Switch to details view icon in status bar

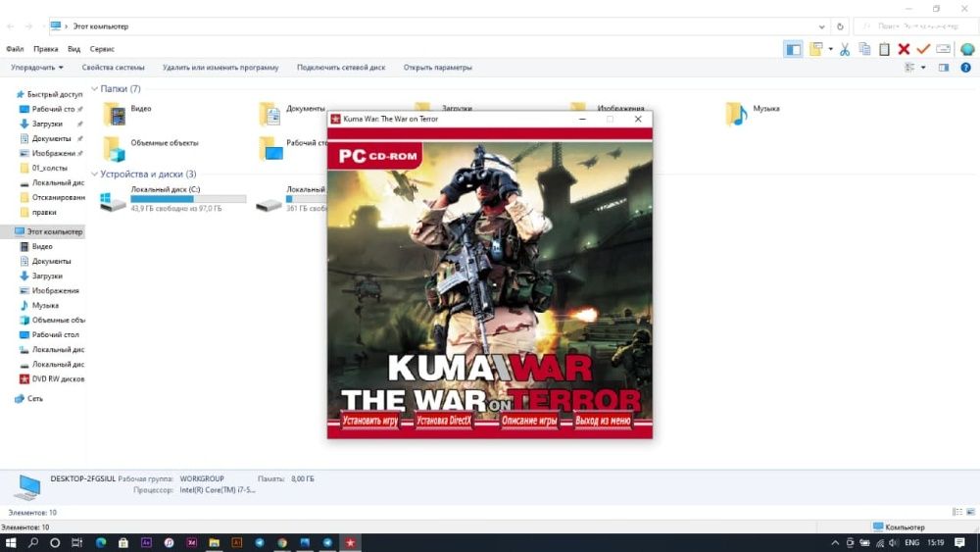956,512
